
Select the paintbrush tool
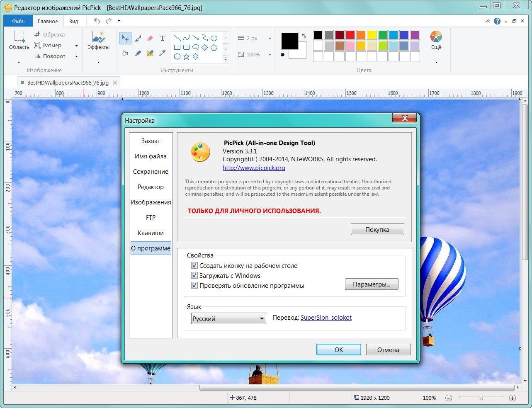tap(138, 38)
